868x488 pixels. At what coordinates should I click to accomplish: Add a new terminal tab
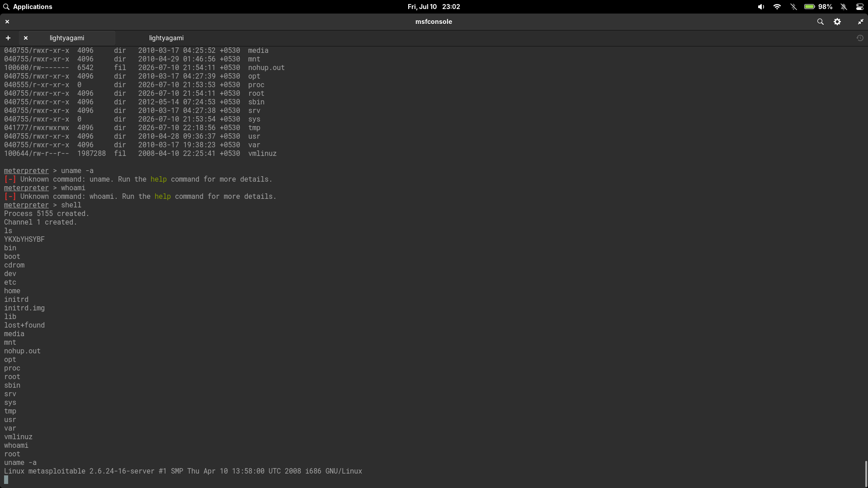coord(8,38)
